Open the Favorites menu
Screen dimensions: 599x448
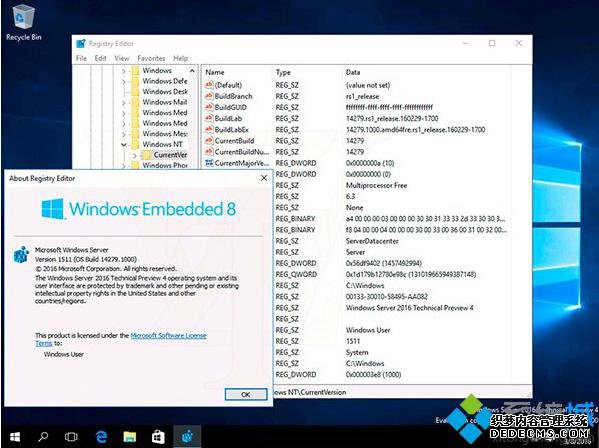tap(151, 58)
